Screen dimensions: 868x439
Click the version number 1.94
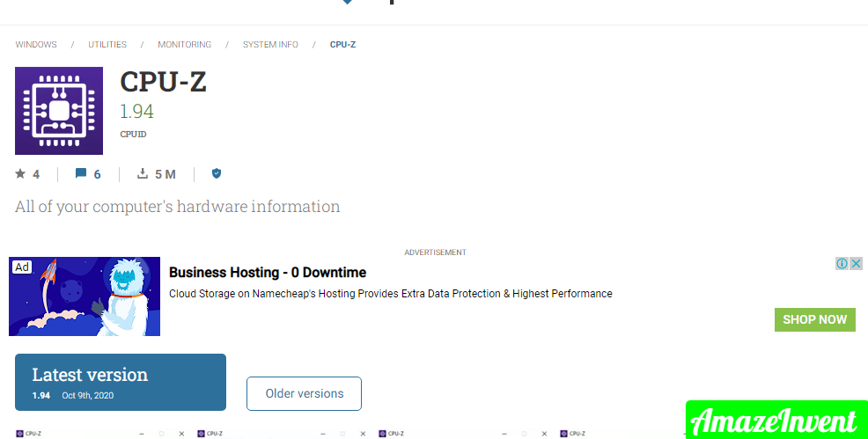(x=136, y=111)
